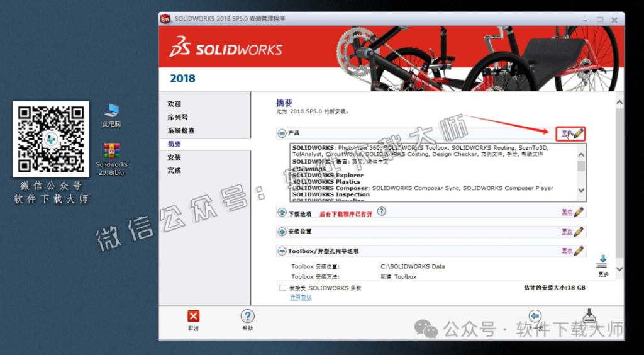
Task: Select the Summary step in sidebar
Action: click(174, 144)
